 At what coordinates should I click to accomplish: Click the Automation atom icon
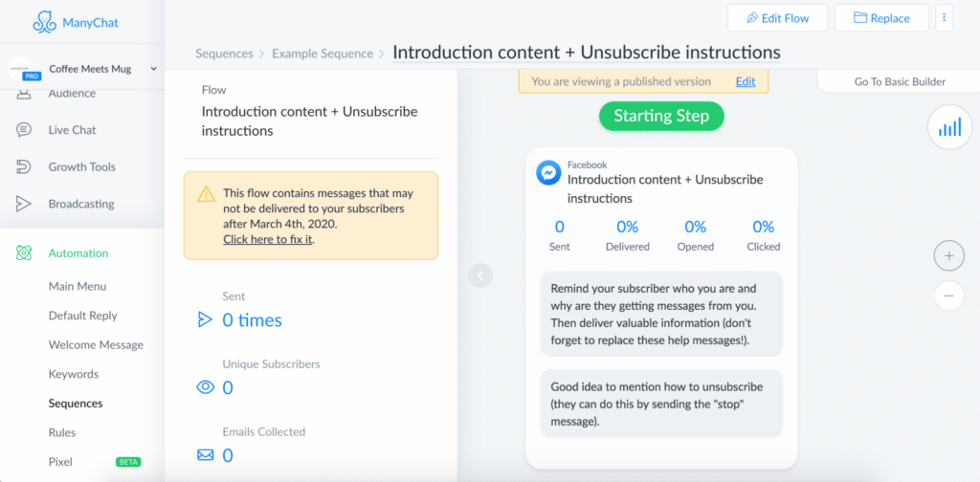tap(24, 252)
